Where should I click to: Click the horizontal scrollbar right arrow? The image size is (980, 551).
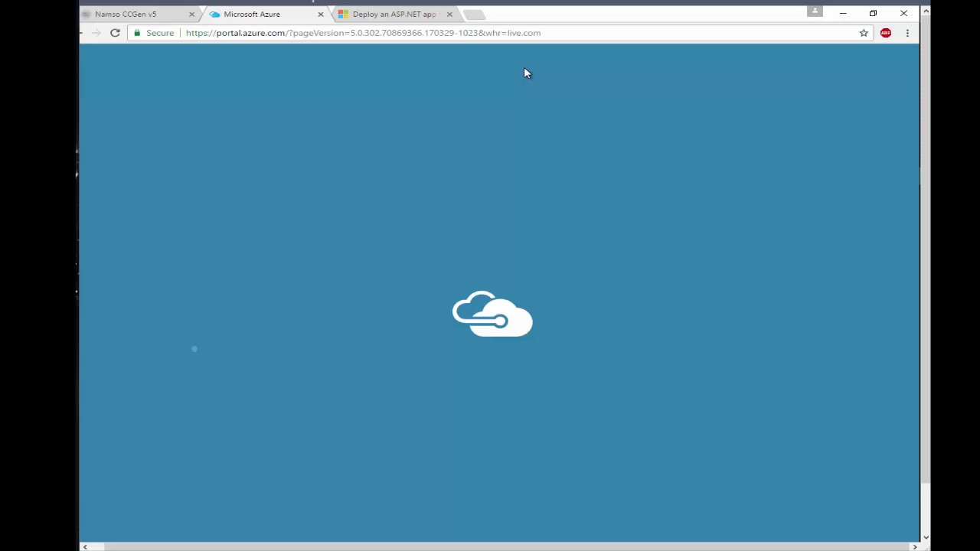tap(914, 546)
